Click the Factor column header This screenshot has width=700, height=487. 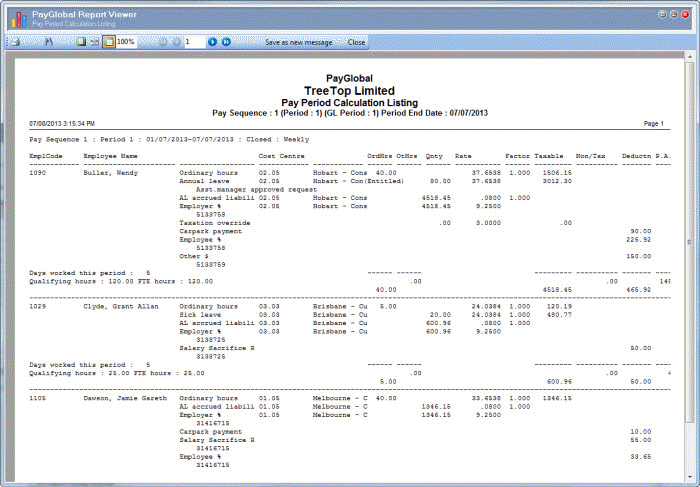pyautogui.click(x=517, y=156)
